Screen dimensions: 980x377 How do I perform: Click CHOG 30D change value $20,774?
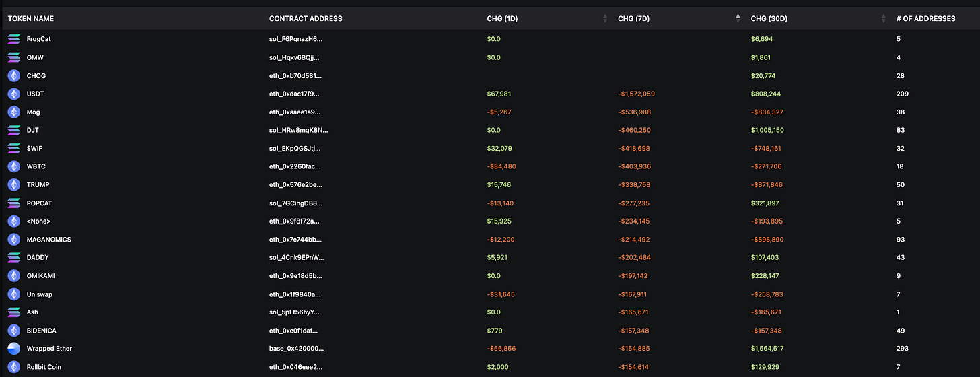click(763, 75)
